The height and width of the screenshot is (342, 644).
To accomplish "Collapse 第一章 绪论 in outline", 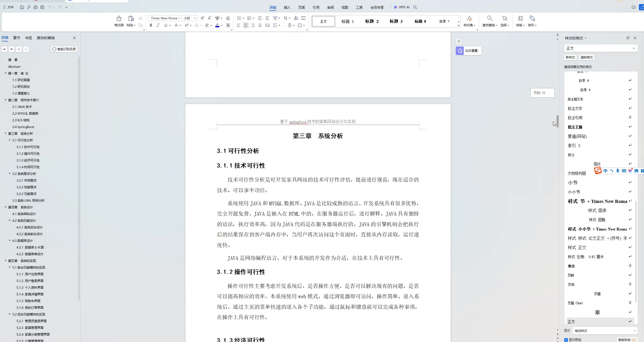I will 5,73.
